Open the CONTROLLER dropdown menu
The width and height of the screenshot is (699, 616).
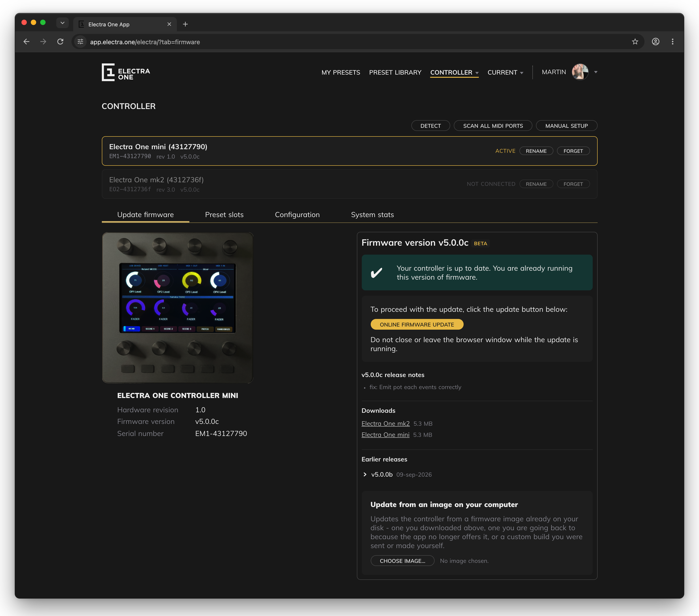(454, 73)
